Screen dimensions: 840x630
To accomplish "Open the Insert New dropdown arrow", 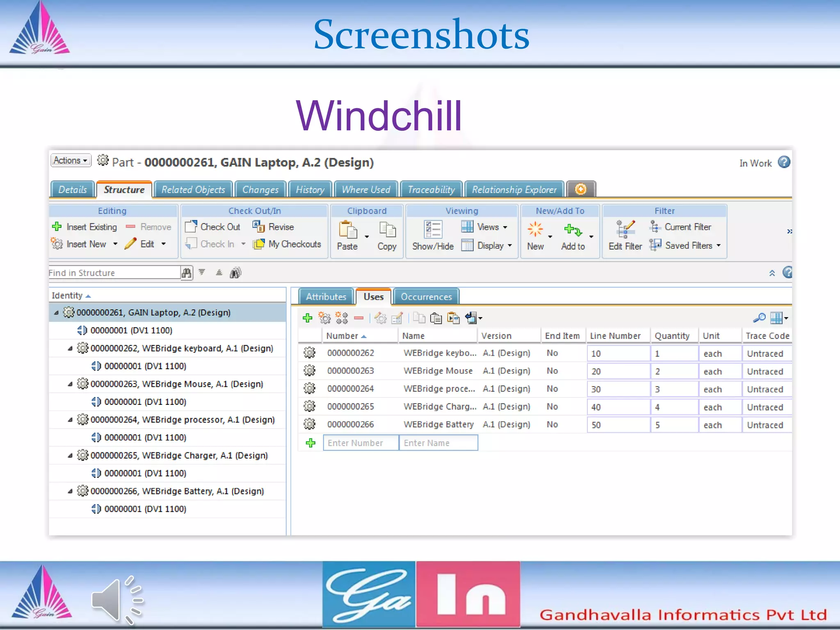I will (115, 244).
